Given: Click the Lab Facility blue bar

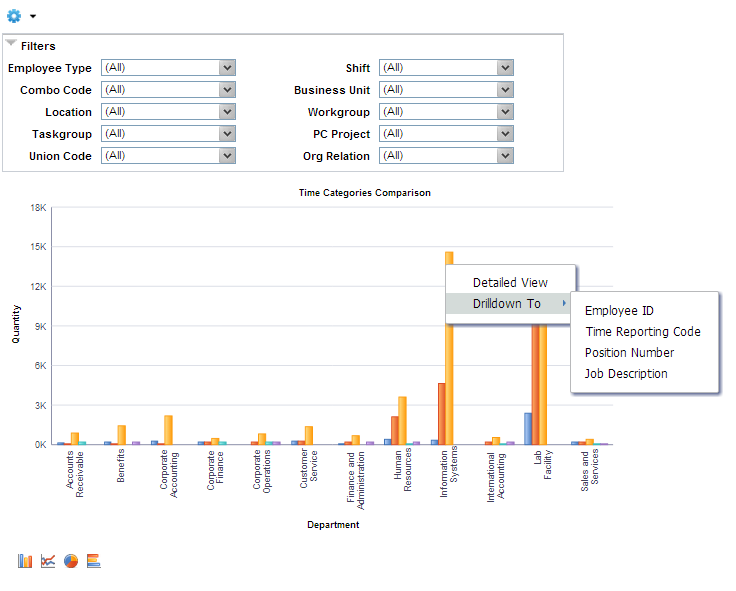Looking at the screenshot, I should (x=528, y=429).
